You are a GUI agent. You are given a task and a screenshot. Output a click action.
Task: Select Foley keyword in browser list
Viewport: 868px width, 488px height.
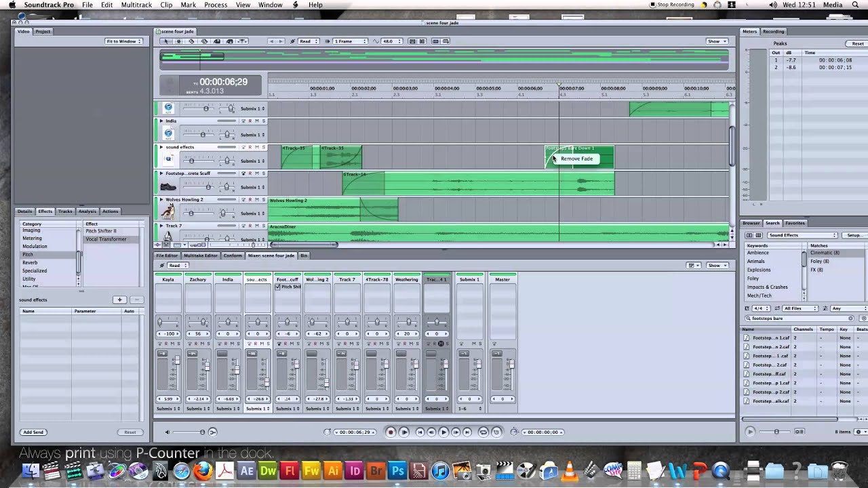point(753,279)
